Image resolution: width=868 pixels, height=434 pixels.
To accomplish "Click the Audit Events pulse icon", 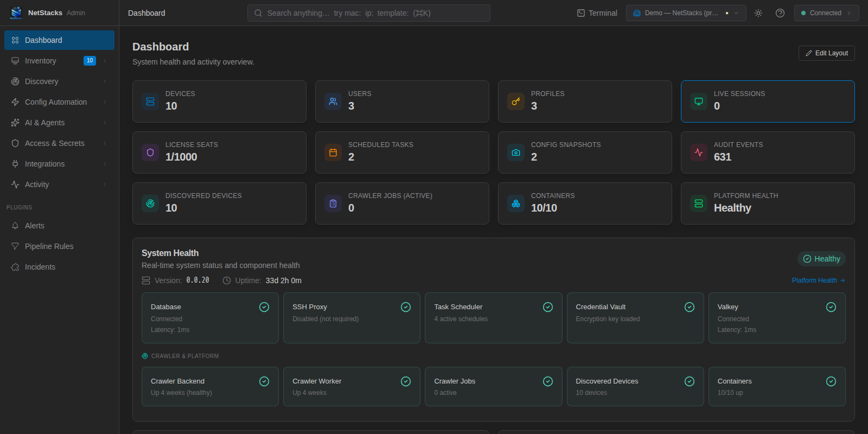I will point(699,152).
